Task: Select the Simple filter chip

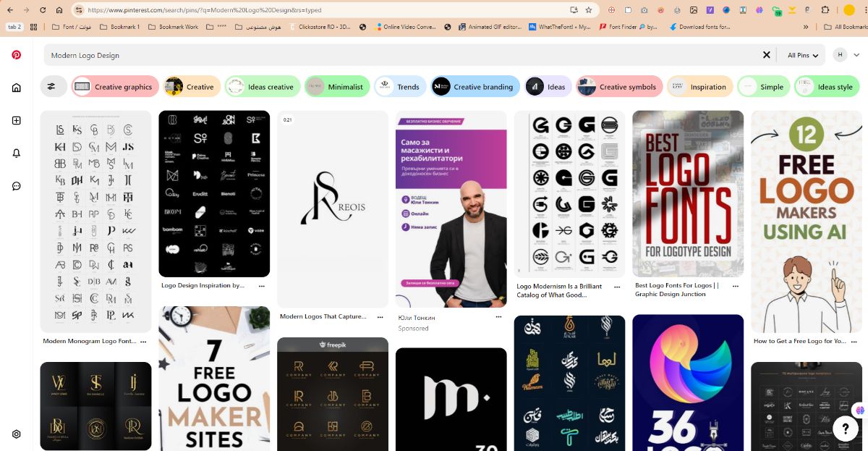Action: [764, 87]
